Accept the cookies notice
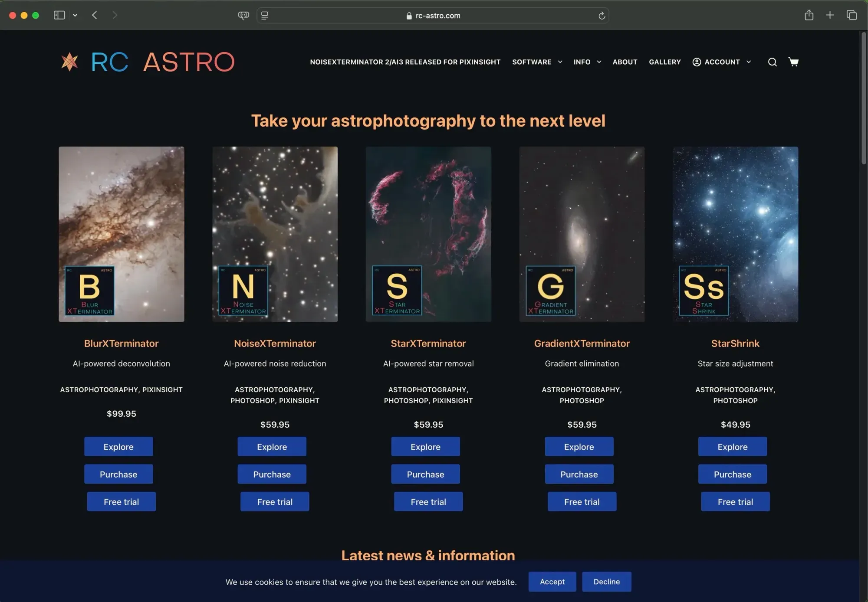Screen dimensions: 868x602 [552, 582]
